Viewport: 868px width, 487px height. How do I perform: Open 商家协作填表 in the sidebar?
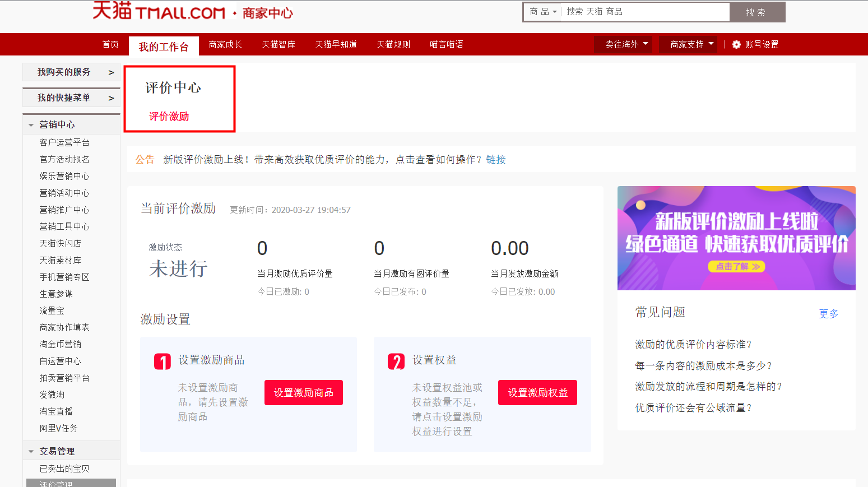(x=64, y=327)
